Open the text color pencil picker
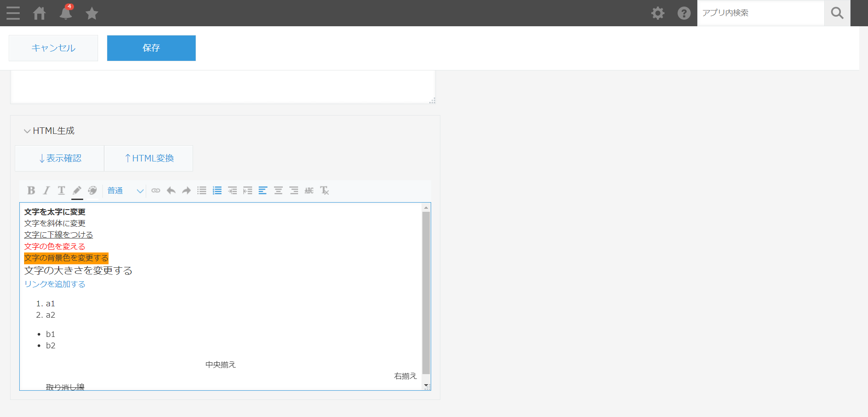This screenshot has height=417, width=868. (77, 190)
